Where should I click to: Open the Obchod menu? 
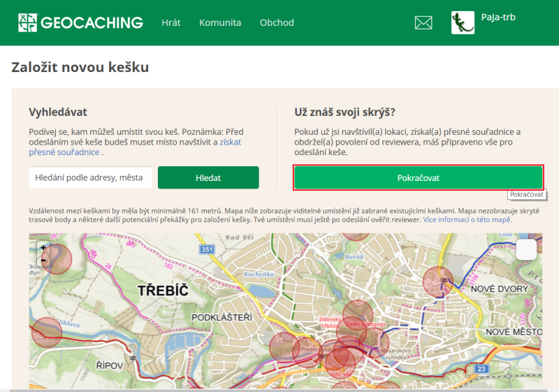tap(277, 22)
